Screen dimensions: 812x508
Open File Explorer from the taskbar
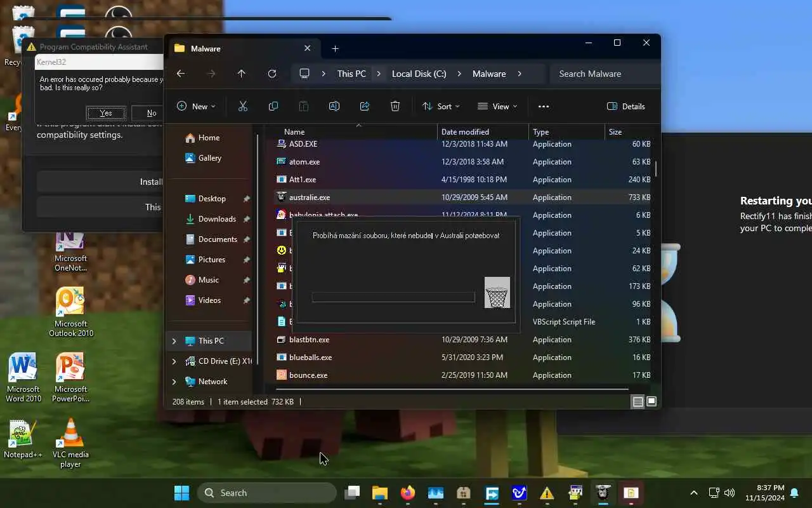pos(380,493)
